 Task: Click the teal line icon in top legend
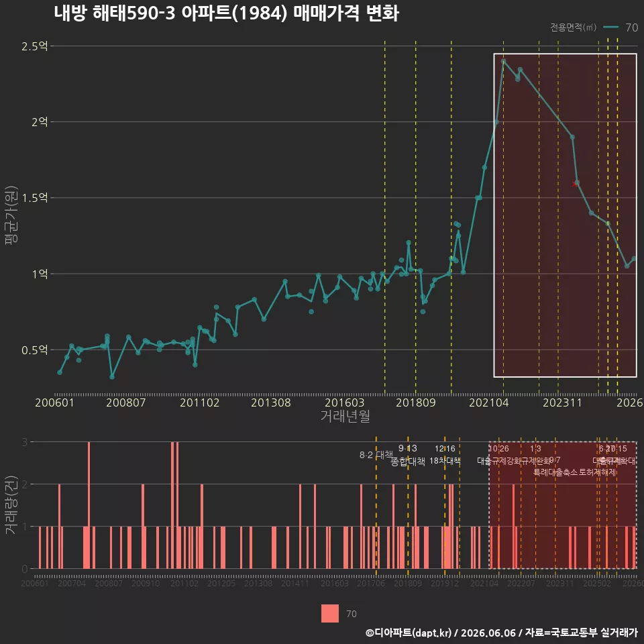point(610,28)
